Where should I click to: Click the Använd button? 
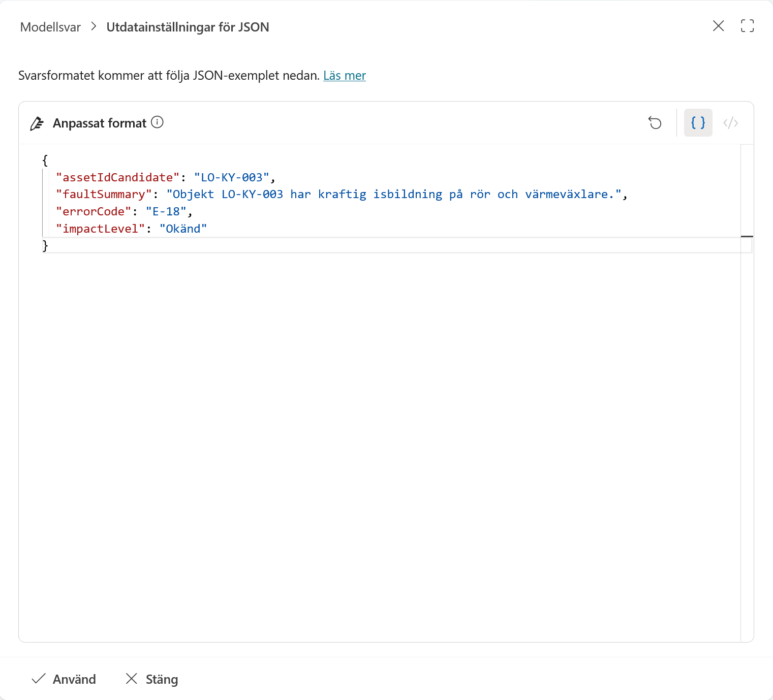coord(64,679)
